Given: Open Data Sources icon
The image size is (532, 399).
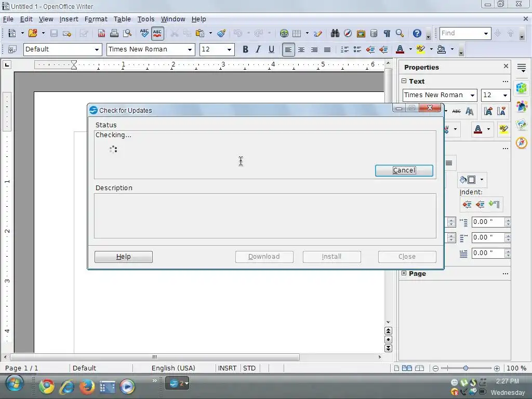Looking at the screenshot, I should coord(374,33).
